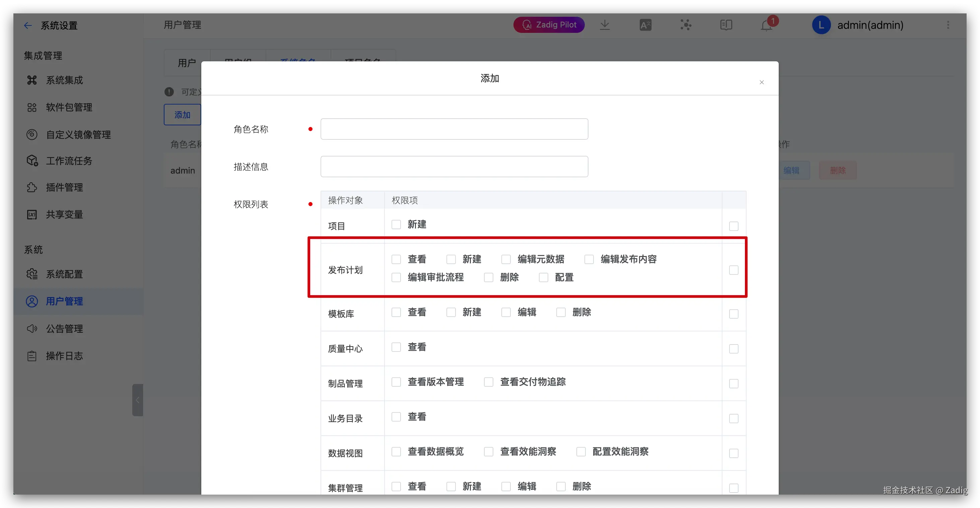Enable 编辑审批流程 permission checkbox
The image size is (980, 508).
pyautogui.click(x=396, y=277)
